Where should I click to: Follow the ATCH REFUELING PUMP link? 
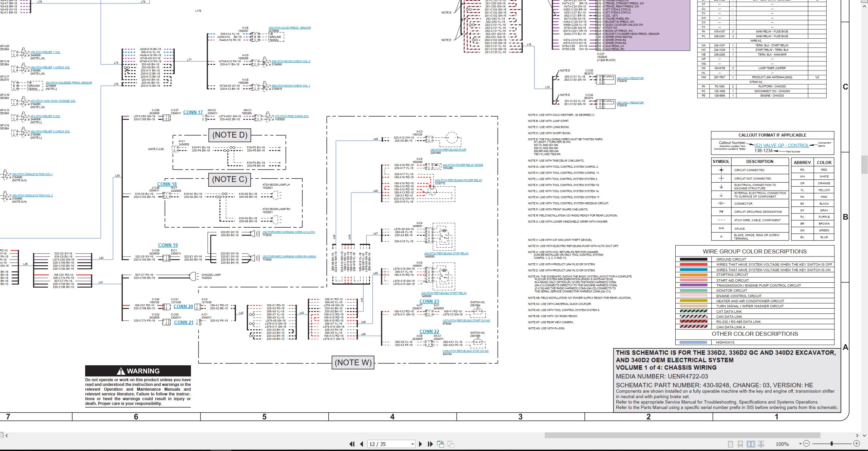point(448,150)
